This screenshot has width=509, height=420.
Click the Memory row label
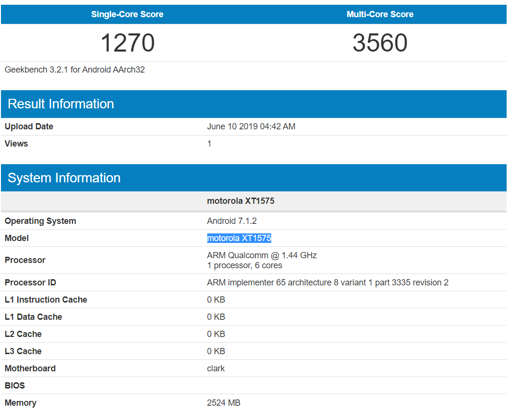(x=21, y=403)
